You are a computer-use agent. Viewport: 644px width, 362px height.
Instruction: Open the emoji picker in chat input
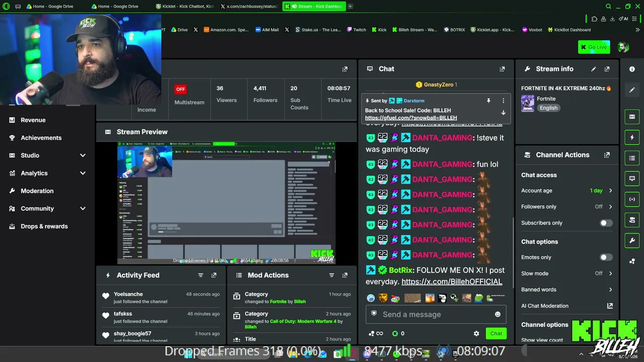point(498,314)
